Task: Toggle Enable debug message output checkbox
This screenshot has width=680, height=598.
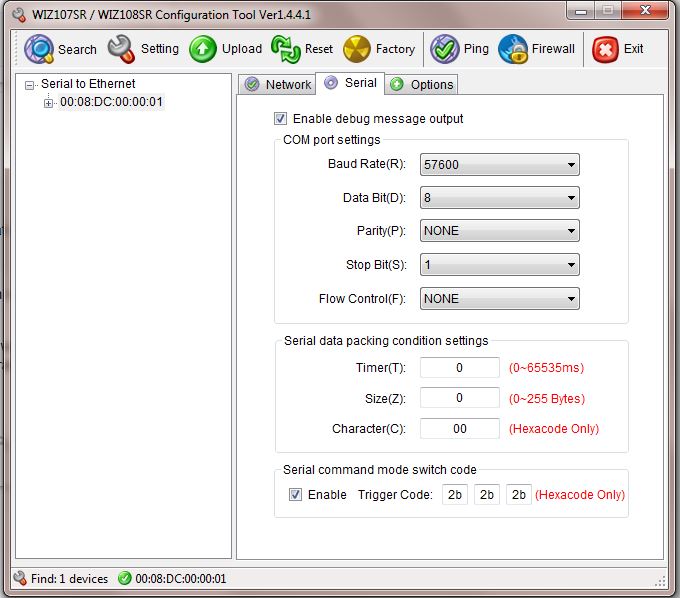Action: coord(280,118)
